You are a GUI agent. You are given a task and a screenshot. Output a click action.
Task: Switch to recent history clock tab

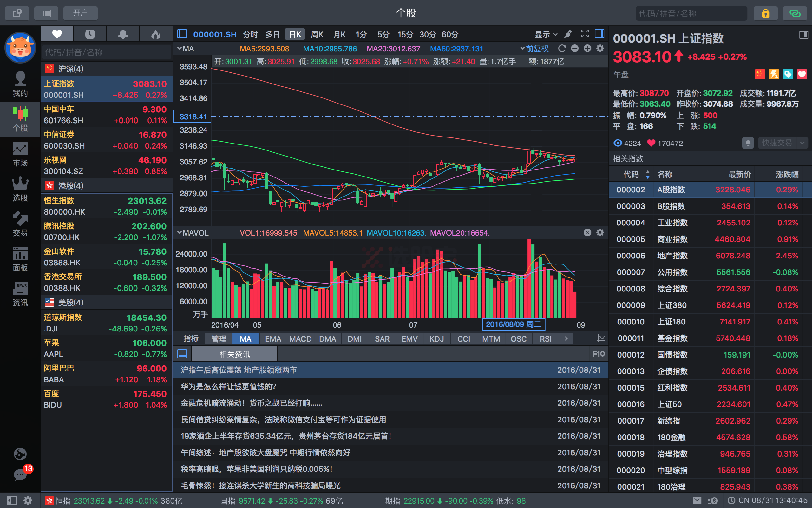(x=89, y=34)
